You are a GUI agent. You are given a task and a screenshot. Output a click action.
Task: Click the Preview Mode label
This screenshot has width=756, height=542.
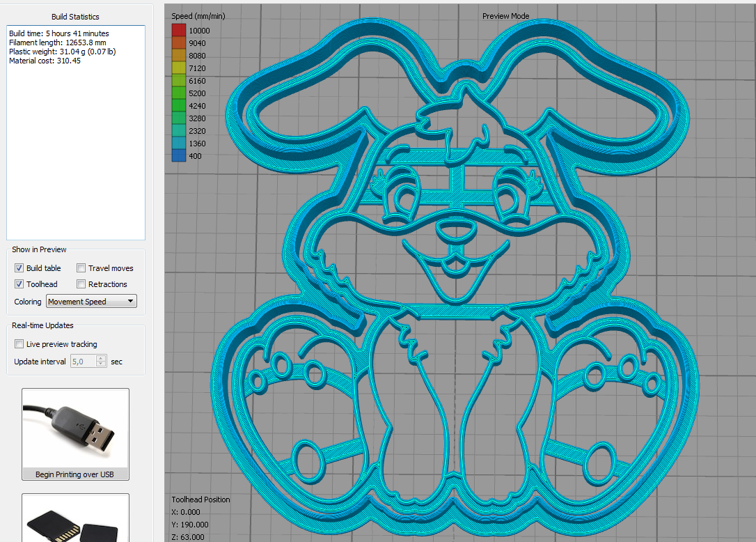[505, 16]
